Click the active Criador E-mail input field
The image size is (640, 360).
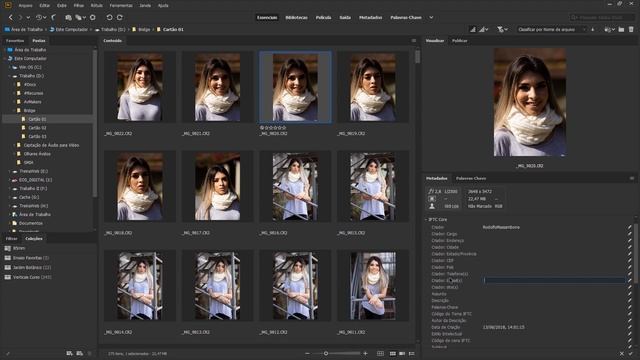(x=554, y=280)
